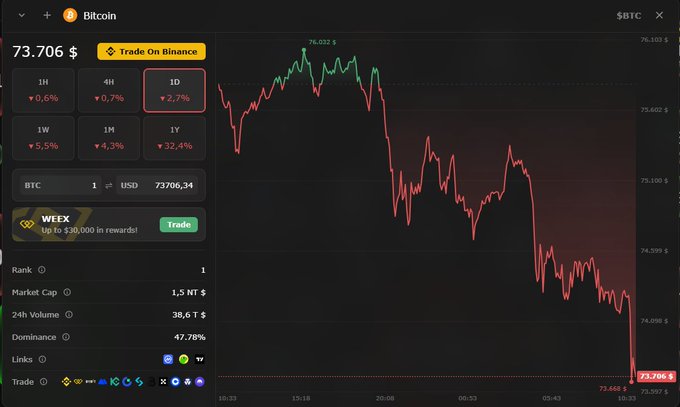Click the green Trade button on WEEX banner

(179, 224)
